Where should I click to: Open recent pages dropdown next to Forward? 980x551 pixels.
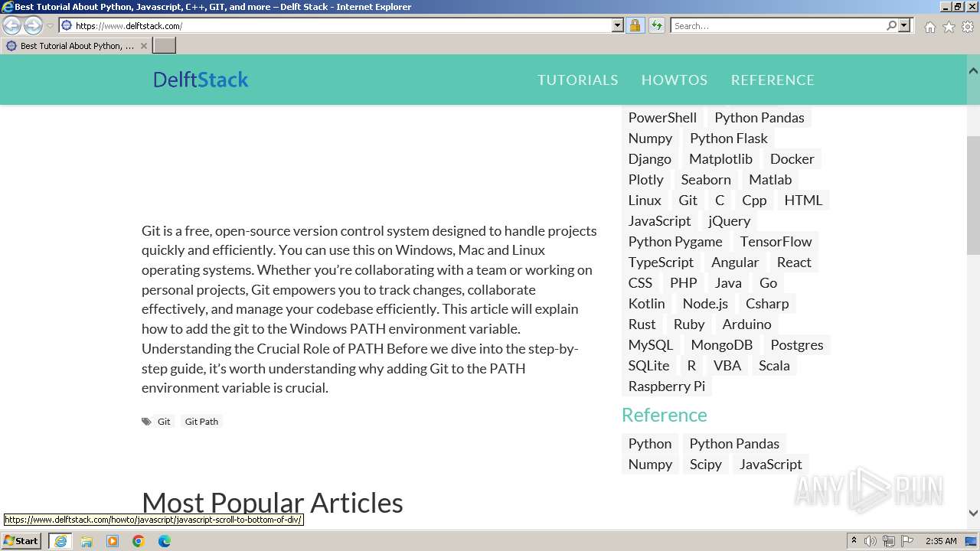pos(50,26)
